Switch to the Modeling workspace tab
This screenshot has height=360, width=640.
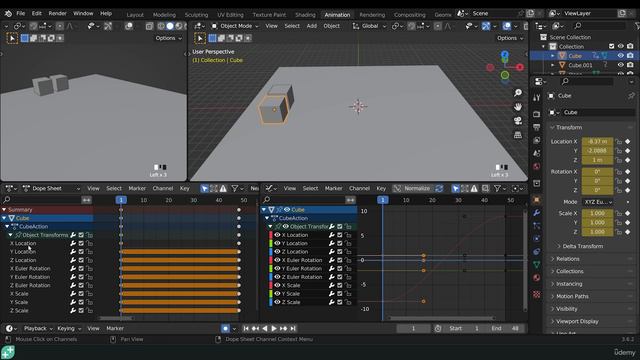[x=164, y=14]
